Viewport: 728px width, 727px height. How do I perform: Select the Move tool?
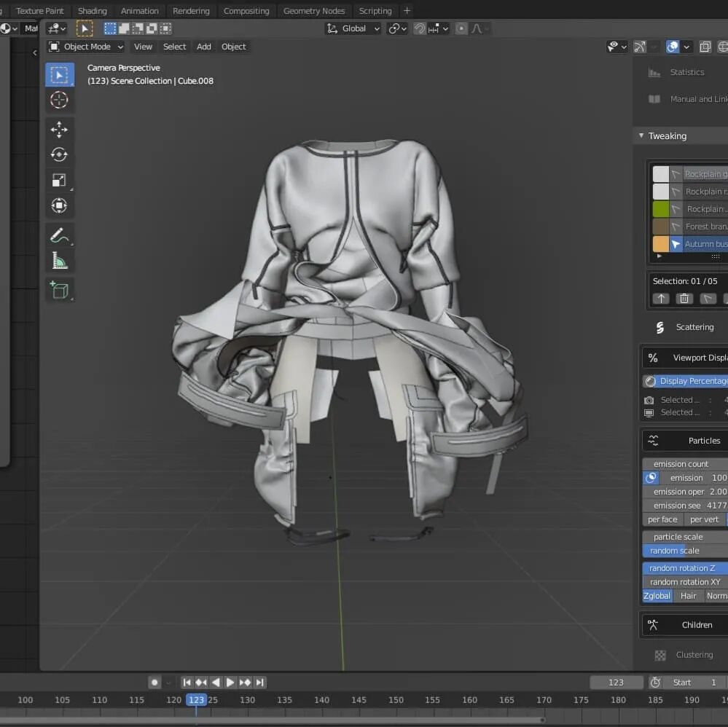(x=59, y=130)
